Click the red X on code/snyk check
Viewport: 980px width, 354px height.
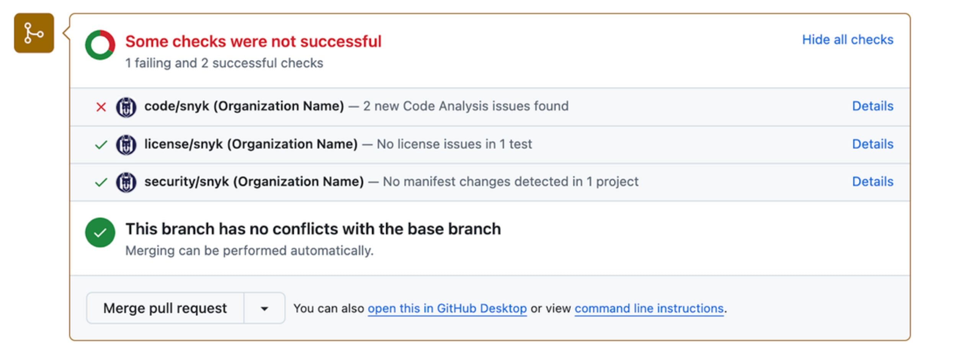tap(101, 107)
